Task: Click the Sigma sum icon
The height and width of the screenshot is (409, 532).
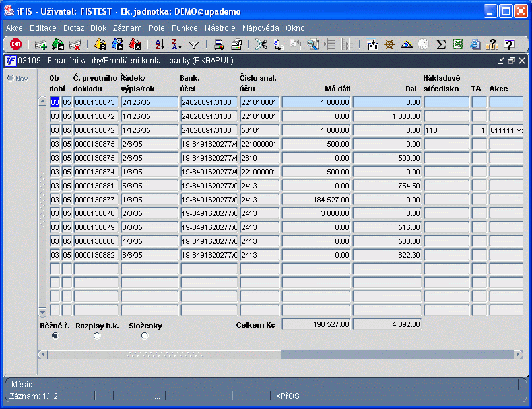Action: [441, 45]
